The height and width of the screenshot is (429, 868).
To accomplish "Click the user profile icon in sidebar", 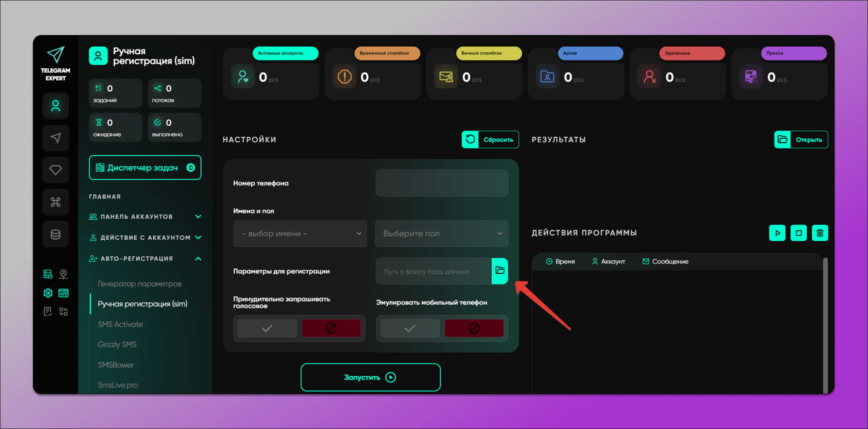I will coord(55,106).
